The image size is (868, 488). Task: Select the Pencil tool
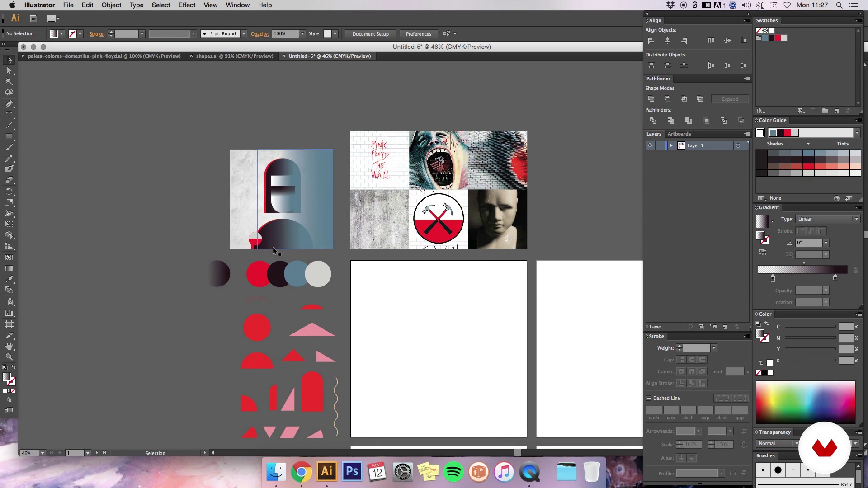[9, 158]
